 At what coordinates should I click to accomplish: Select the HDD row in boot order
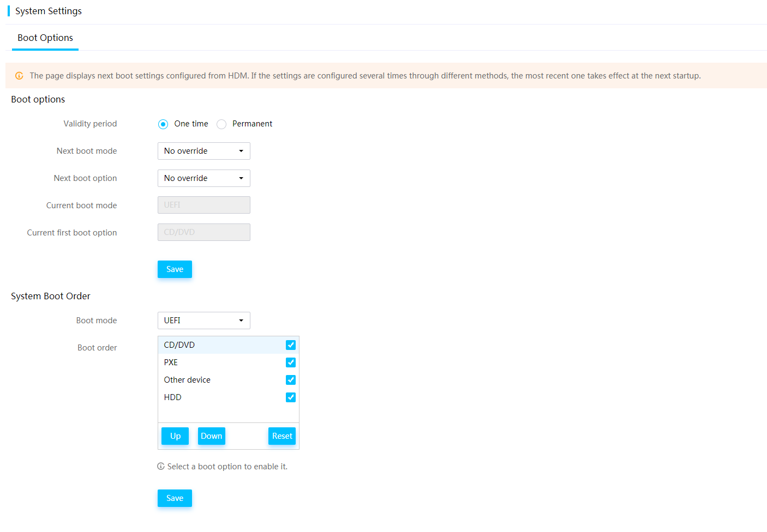[229, 397]
